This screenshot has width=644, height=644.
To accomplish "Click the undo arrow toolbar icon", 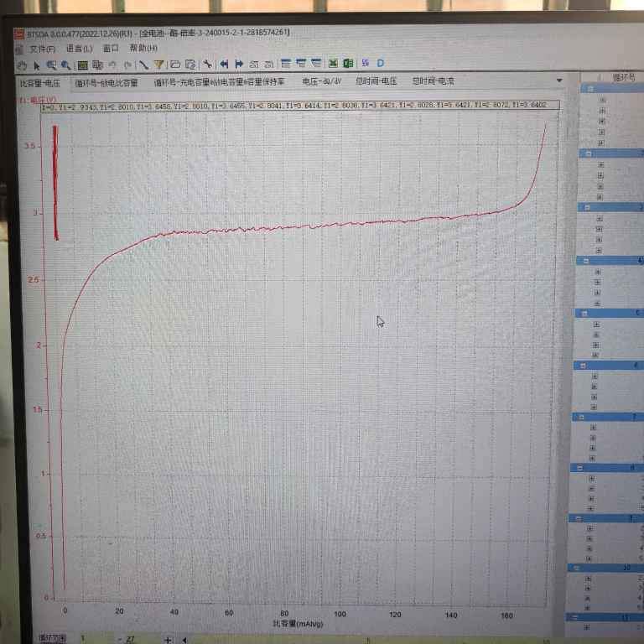I will coord(112,65).
